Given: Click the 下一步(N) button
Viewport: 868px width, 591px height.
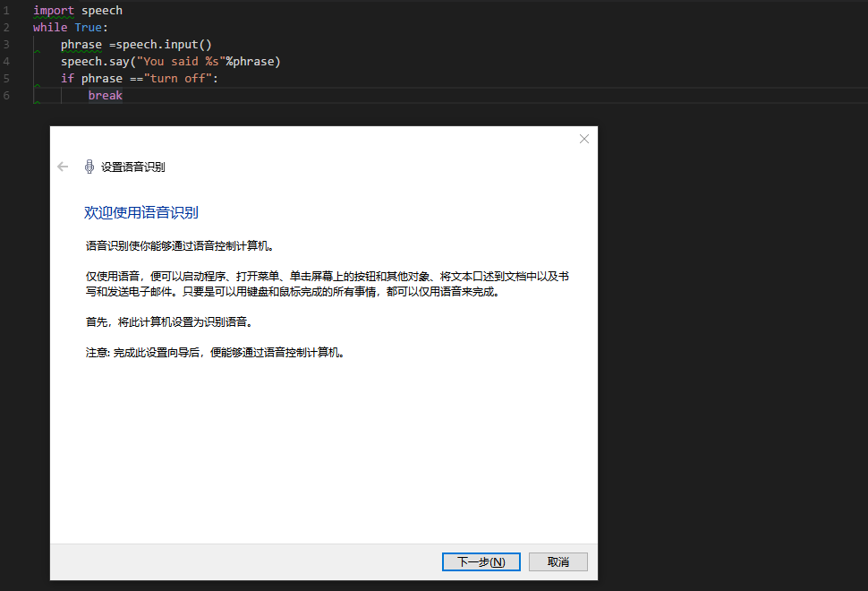Looking at the screenshot, I should (481, 561).
